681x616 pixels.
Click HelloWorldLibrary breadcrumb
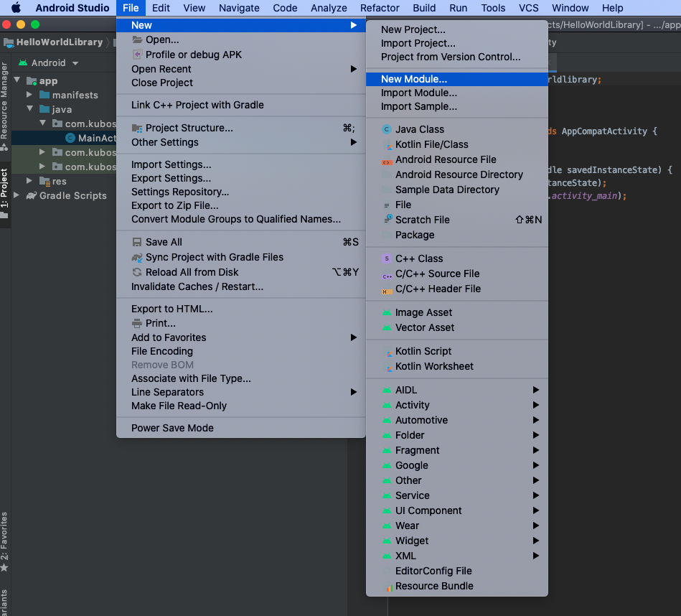(54, 42)
